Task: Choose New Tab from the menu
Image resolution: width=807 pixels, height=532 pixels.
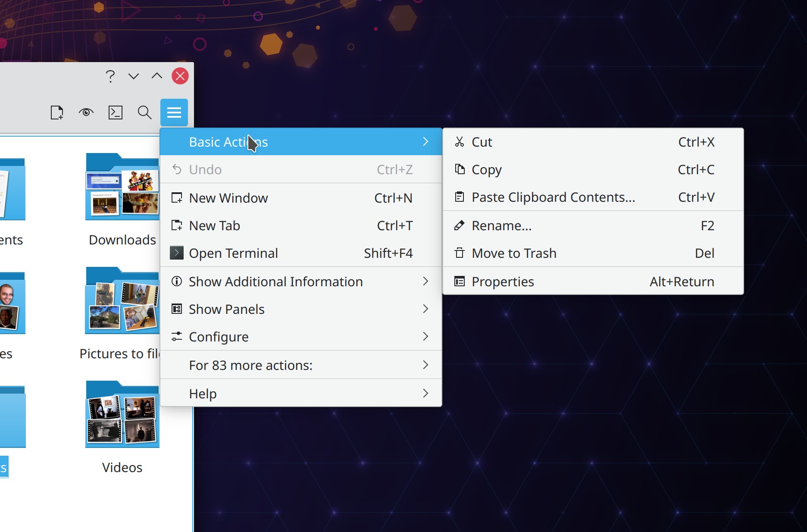Action: (214, 225)
